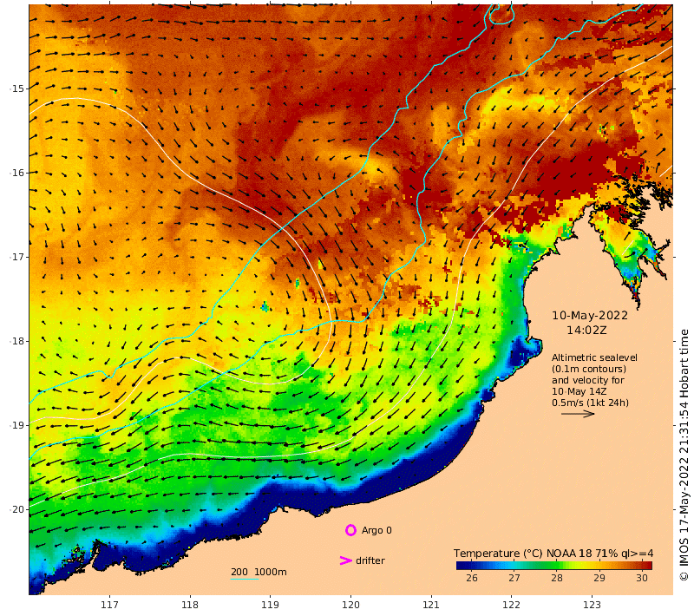Click the IMOS copyright timestamp text
This screenshot has width=694, height=616.
pyautogui.click(x=684, y=455)
